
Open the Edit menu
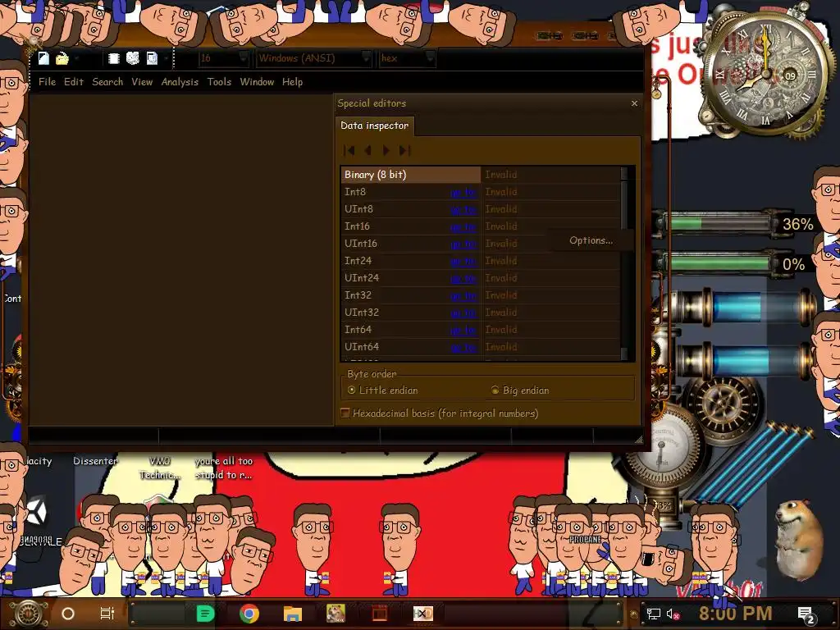pos(73,81)
